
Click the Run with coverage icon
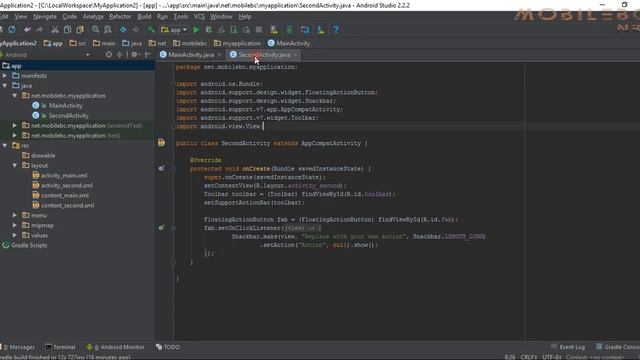coord(221,30)
